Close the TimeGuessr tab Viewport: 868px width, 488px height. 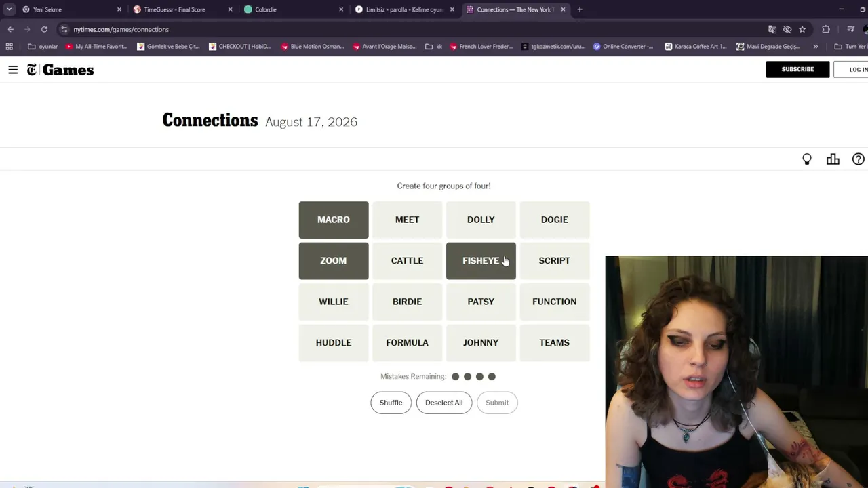pyautogui.click(x=230, y=9)
